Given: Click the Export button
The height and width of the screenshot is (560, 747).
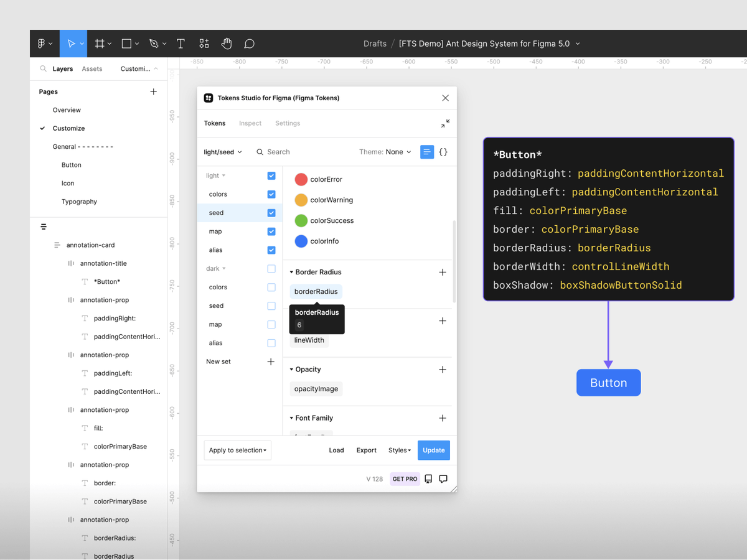Looking at the screenshot, I should [366, 450].
